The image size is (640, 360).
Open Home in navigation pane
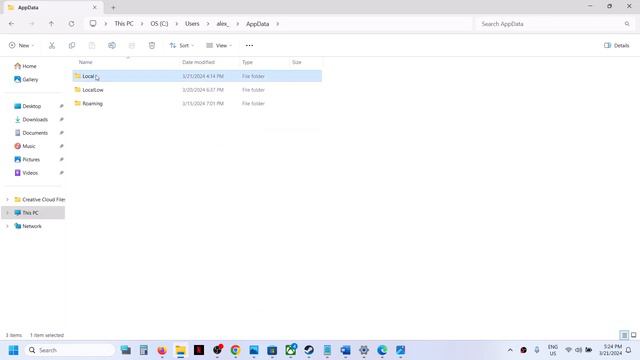click(25, 66)
